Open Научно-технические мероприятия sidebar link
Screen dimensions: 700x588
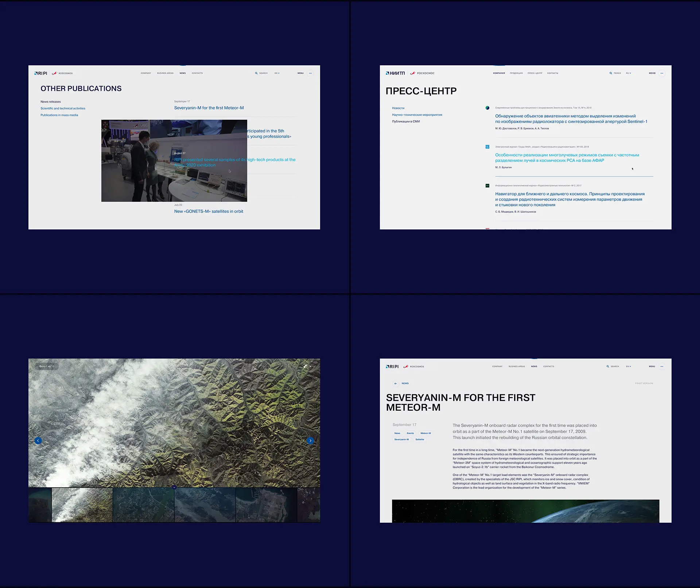click(x=417, y=115)
